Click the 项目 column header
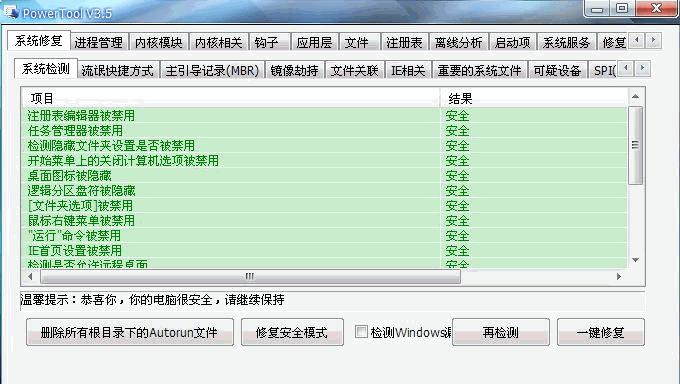680x384 pixels. pos(231,98)
